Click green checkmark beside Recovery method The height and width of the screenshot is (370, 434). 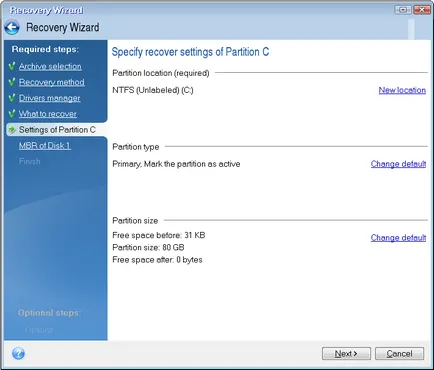click(x=12, y=82)
